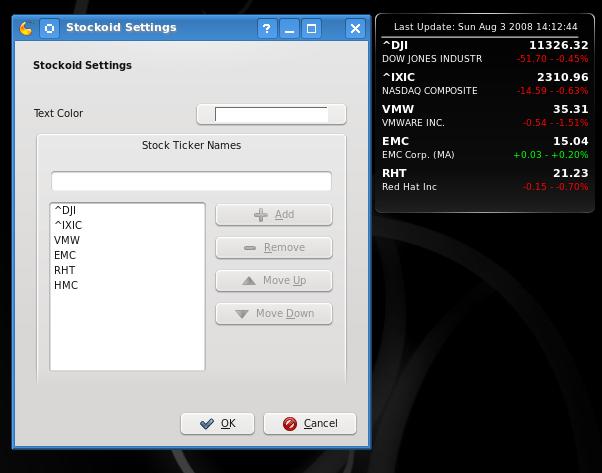Click the 35.31 price in widget

tap(571, 109)
